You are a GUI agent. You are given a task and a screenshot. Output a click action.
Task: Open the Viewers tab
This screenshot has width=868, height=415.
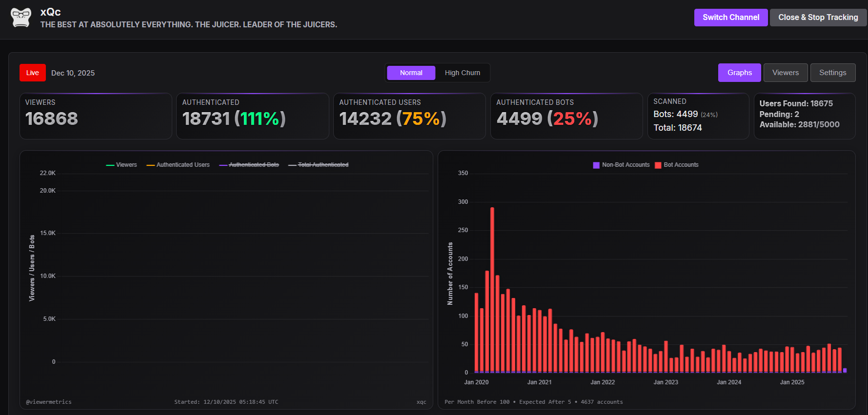tap(786, 73)
